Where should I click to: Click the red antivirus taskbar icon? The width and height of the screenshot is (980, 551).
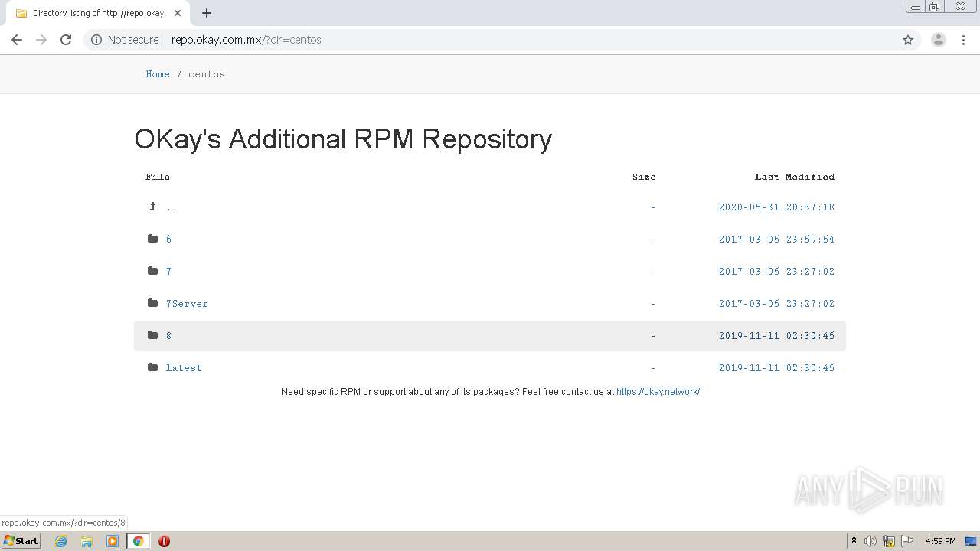(164, 541)
